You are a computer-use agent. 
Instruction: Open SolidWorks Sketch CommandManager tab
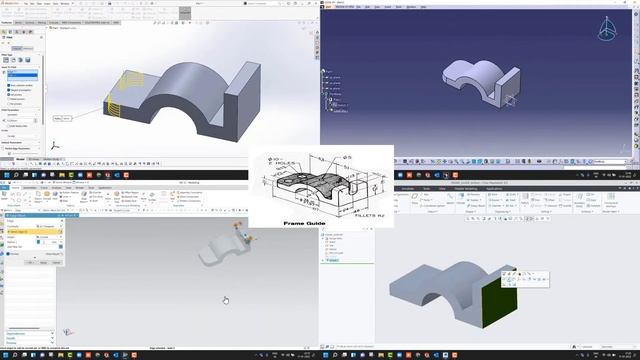click(18, 22)
